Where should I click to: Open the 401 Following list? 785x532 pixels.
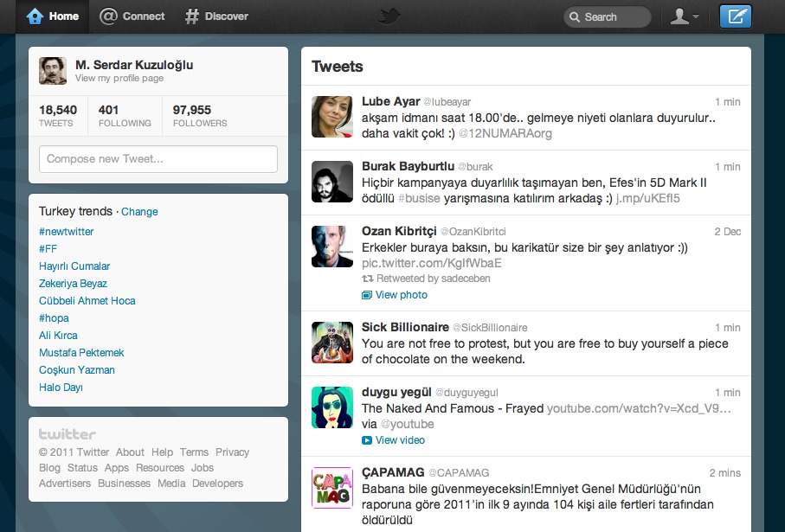125,116
